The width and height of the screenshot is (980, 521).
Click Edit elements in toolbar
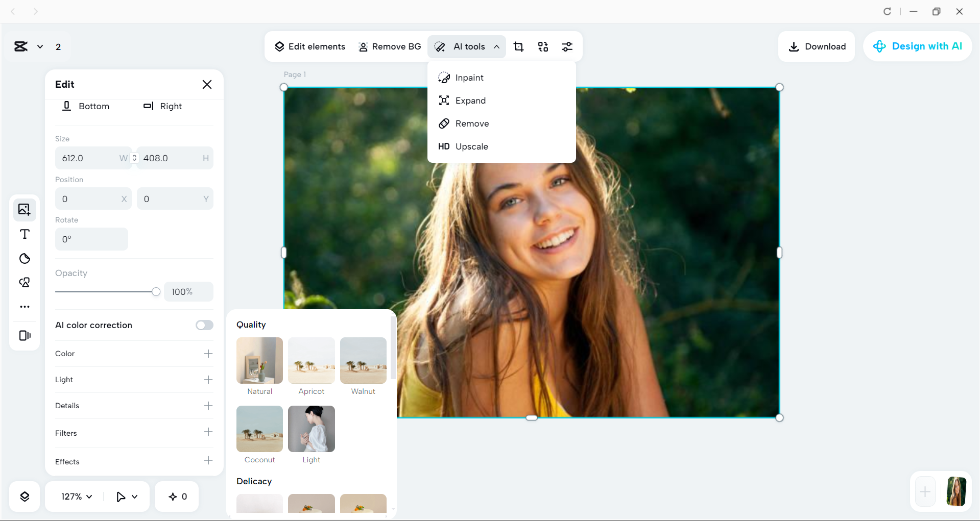click(310, 46)
